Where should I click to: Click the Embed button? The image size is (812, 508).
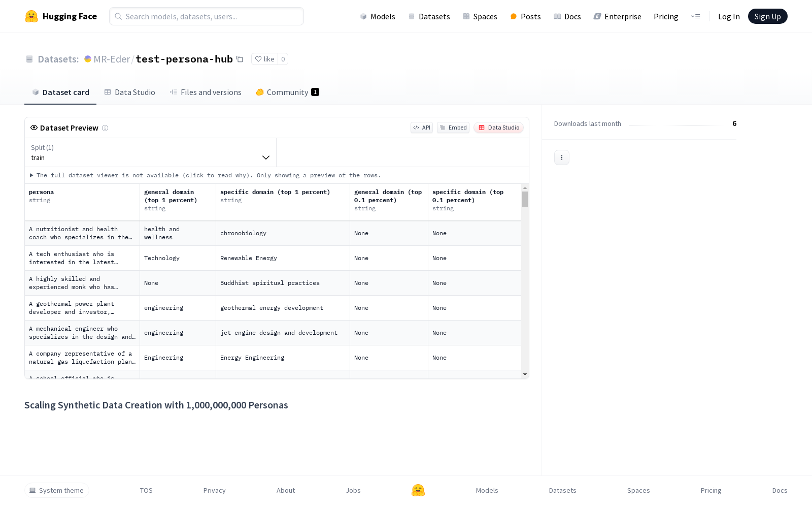point(453,128)
